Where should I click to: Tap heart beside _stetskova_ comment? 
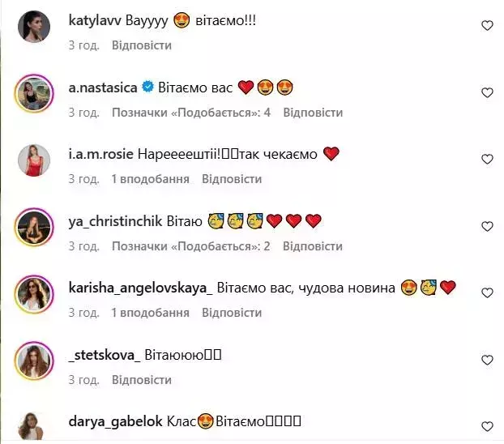487,360
